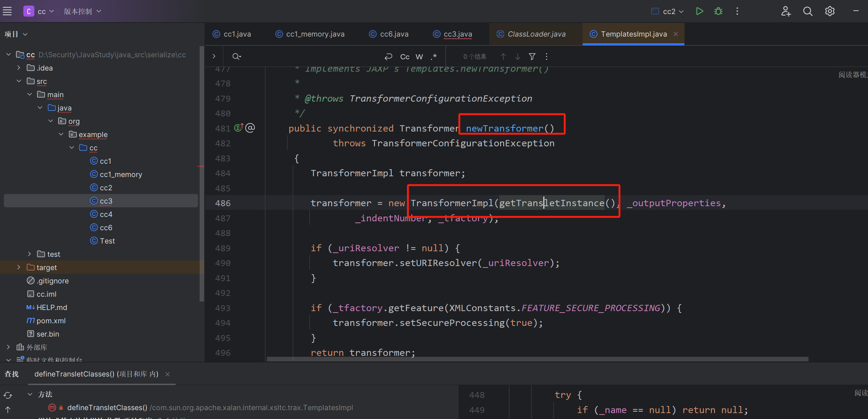Expand the target folder

tap(18, 267)
